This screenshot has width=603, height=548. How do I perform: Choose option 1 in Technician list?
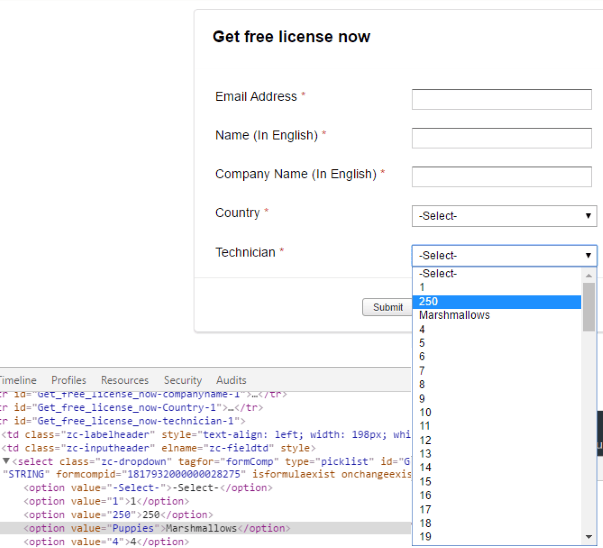pyautogui.click(x=496, y=287)
